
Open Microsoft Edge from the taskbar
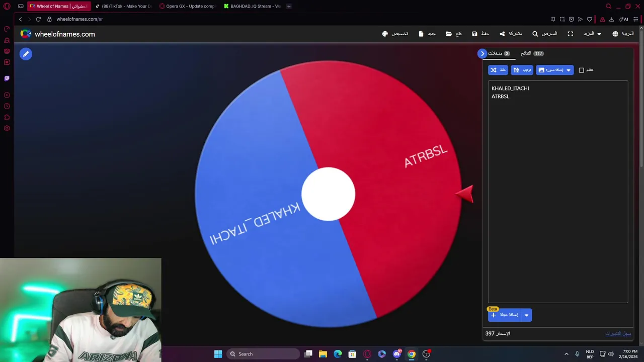[338, 354]
